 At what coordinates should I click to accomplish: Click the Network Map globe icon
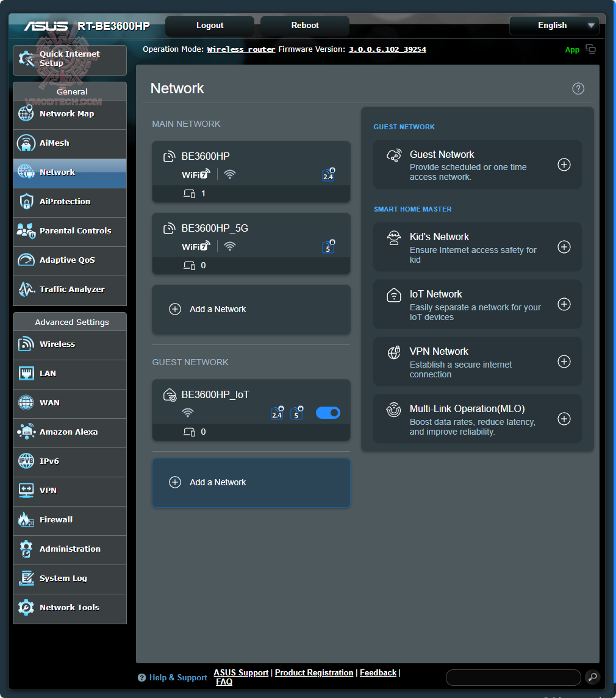26,113
